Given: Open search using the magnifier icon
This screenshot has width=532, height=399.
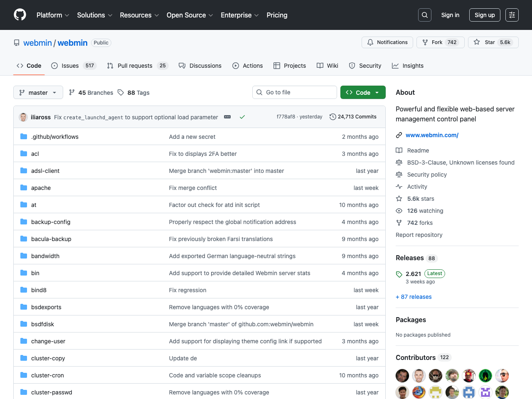Looking at the screenshot, I should pos(424,15).
